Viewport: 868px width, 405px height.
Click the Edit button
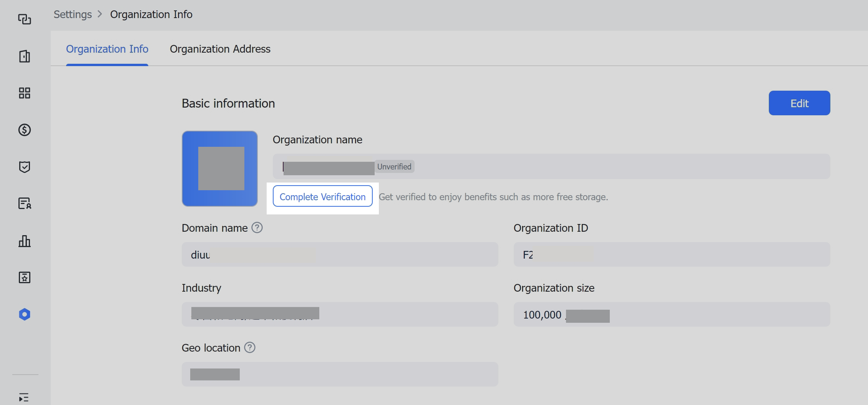(799, 103)
